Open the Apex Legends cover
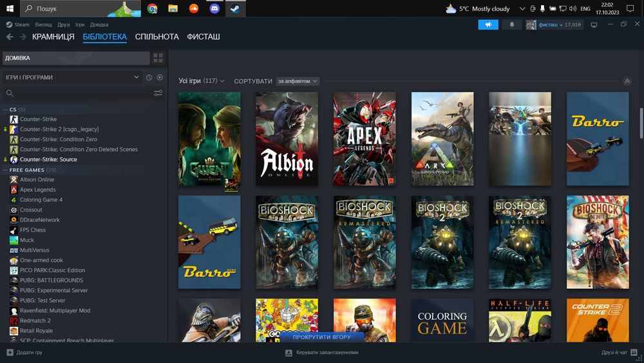 [365, 139]
